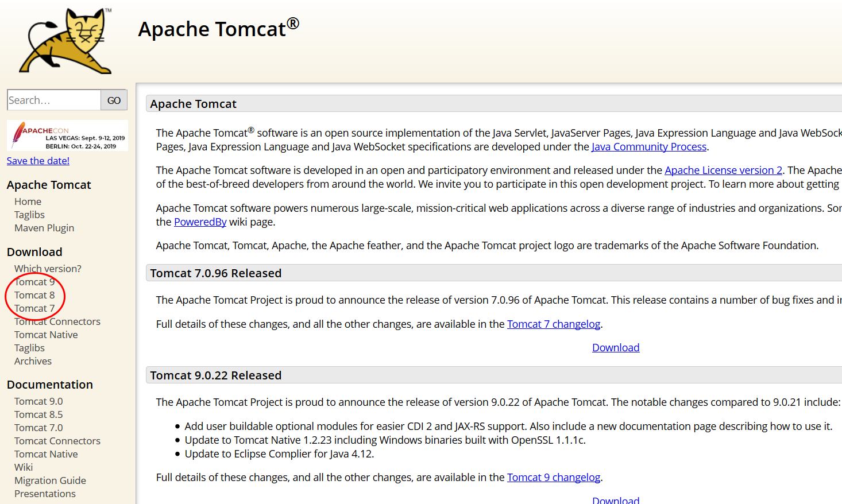842x504 pixels.
Task: Open Tomcat Connectors under Download
Action: click(x=57, y=321)
